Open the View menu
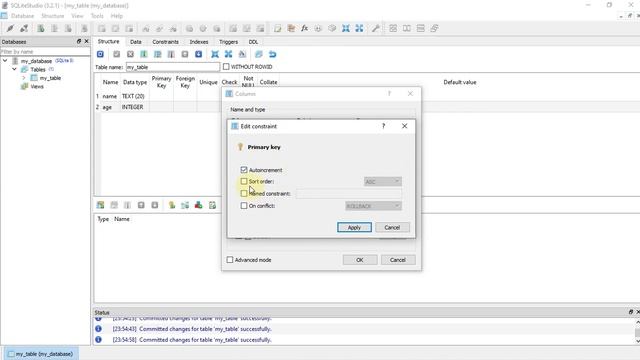 (x=77, y=16)
